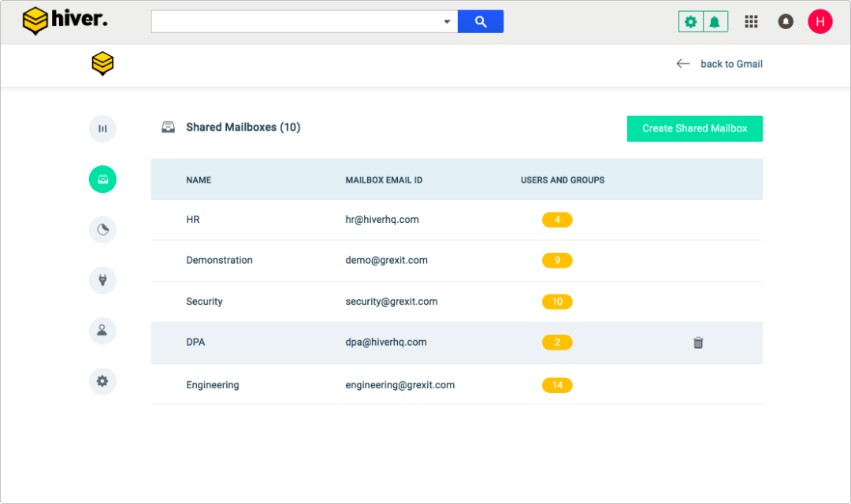Open the search options dropdown arrow

pyautogui.click(x=447, y=21)
